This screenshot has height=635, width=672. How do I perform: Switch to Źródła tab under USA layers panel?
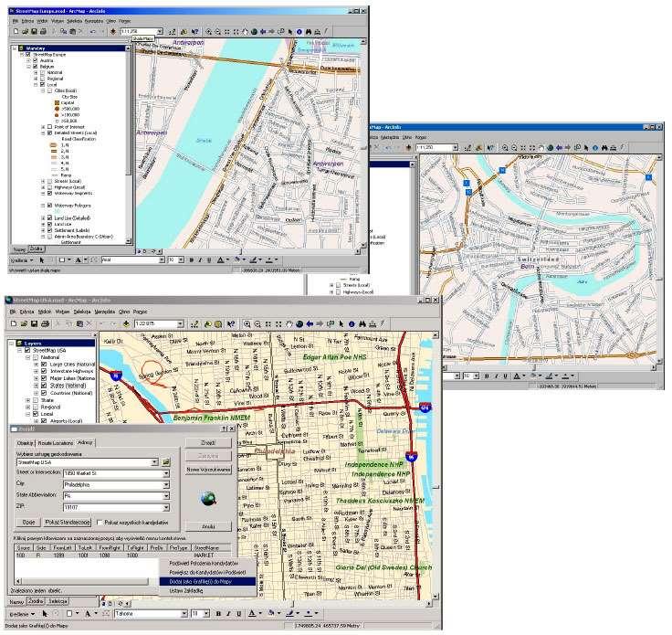click(36, 601)
